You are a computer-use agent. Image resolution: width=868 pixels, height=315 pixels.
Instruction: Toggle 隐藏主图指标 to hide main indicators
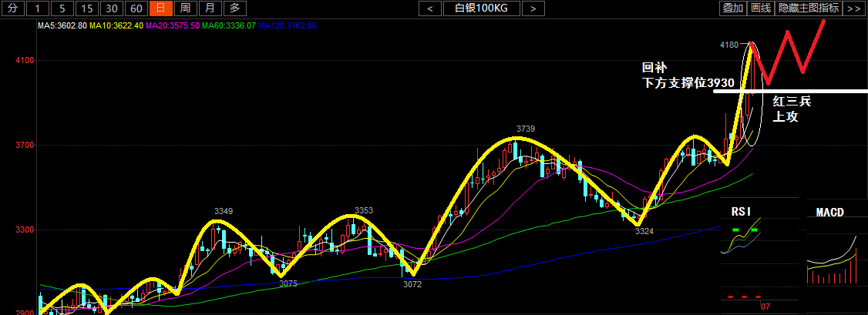808,8
